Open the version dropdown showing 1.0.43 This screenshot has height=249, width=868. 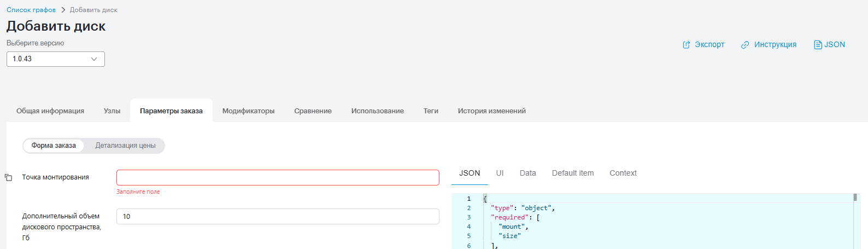(56, 59)
